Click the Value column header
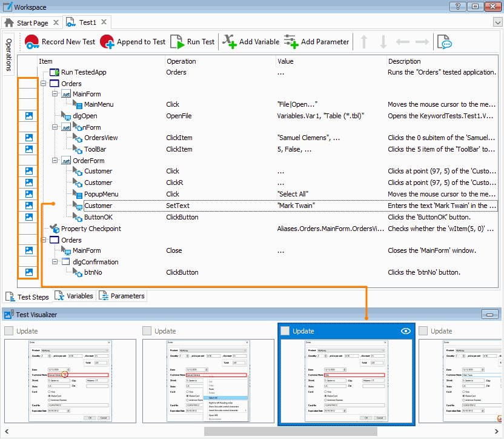 tap(331, 61)
